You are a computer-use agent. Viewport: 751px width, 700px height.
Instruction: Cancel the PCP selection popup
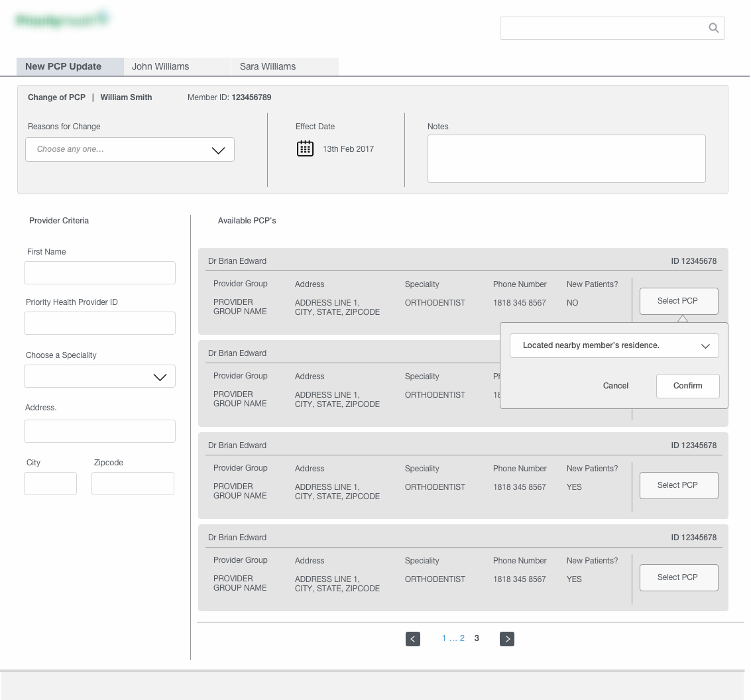click(615, 386)
